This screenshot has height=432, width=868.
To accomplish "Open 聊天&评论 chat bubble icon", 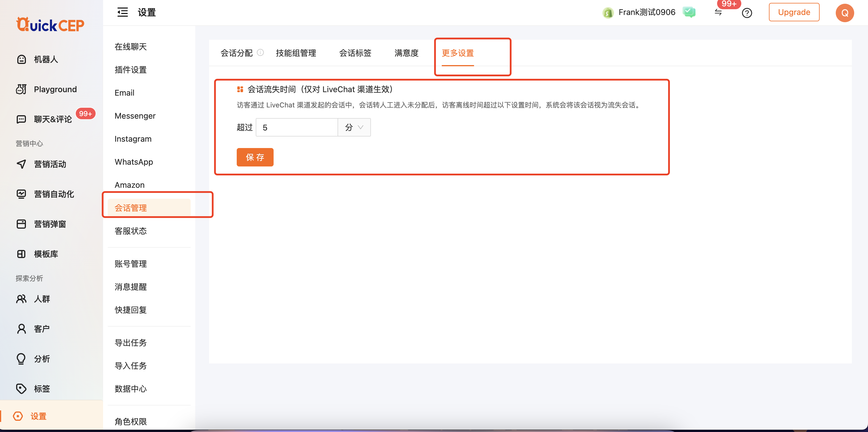I will click(x=21, y=119).
